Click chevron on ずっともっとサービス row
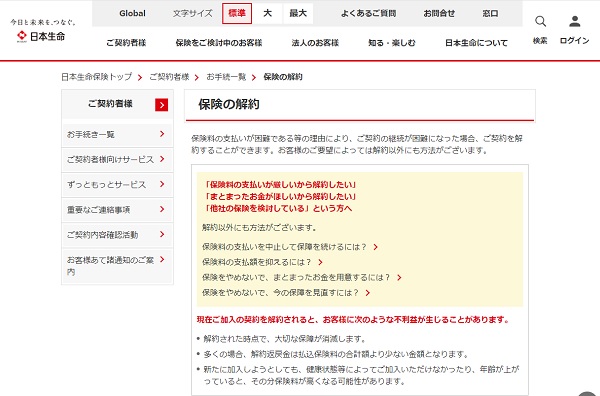Screen dimensions: 600x396 pos(162,184)
